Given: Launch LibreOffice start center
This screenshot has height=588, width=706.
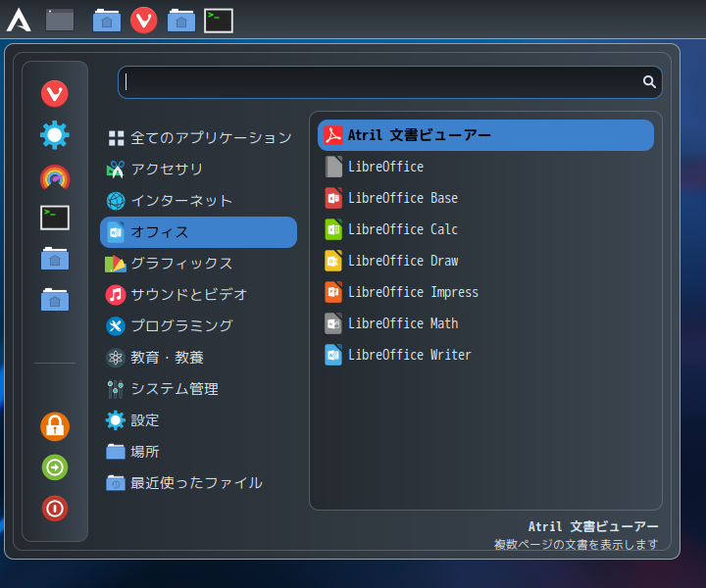Looking at the screenshot, I should pyautogui.click(x=485, y=167).
